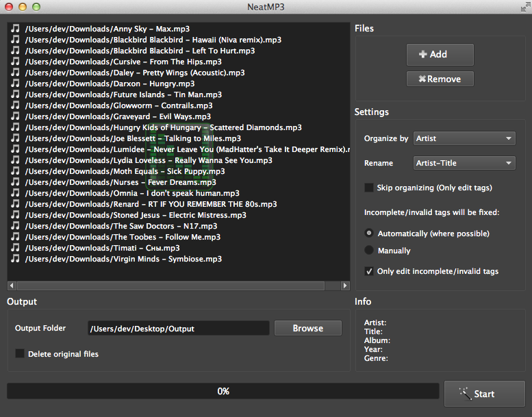Click the music note icon of Omnia – I don't speak human

pos(15,192)
